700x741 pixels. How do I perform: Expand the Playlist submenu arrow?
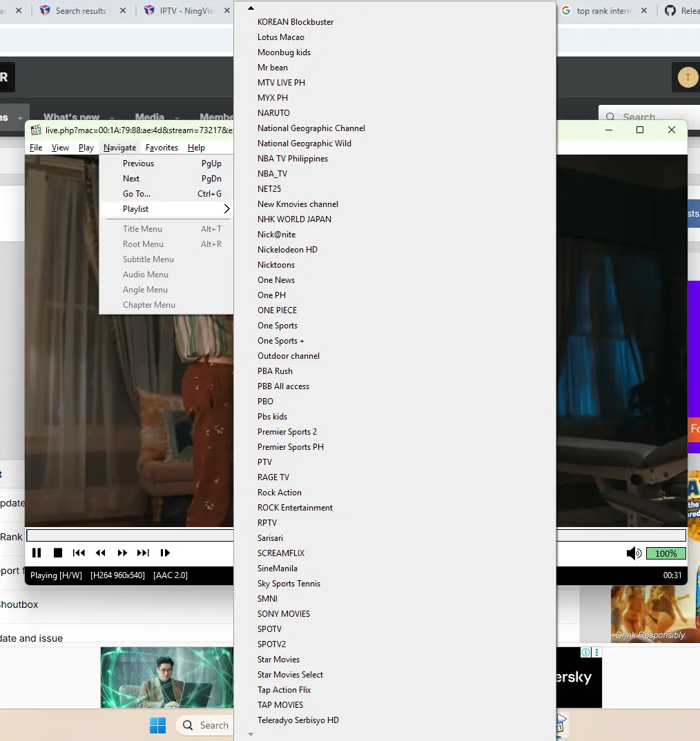[227, 209]
